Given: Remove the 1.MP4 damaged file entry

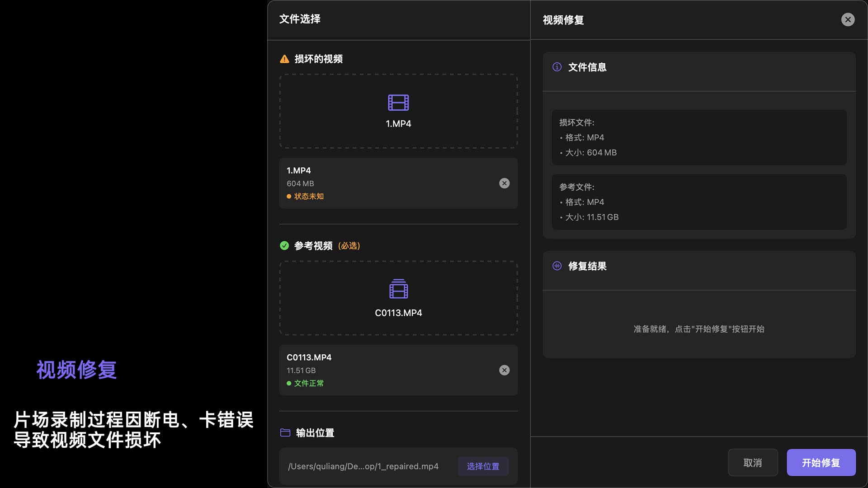Looking at the screenshot, I should (504, 183).
